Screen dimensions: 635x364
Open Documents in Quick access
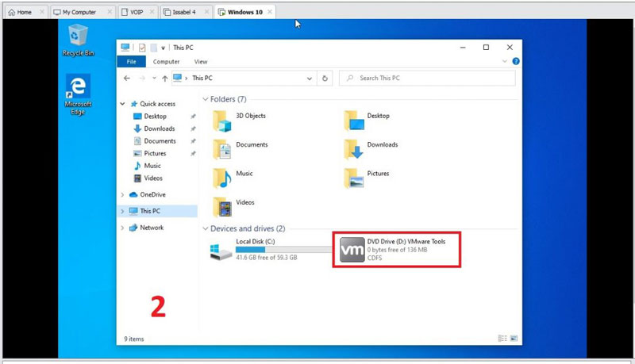coord(160,141)
